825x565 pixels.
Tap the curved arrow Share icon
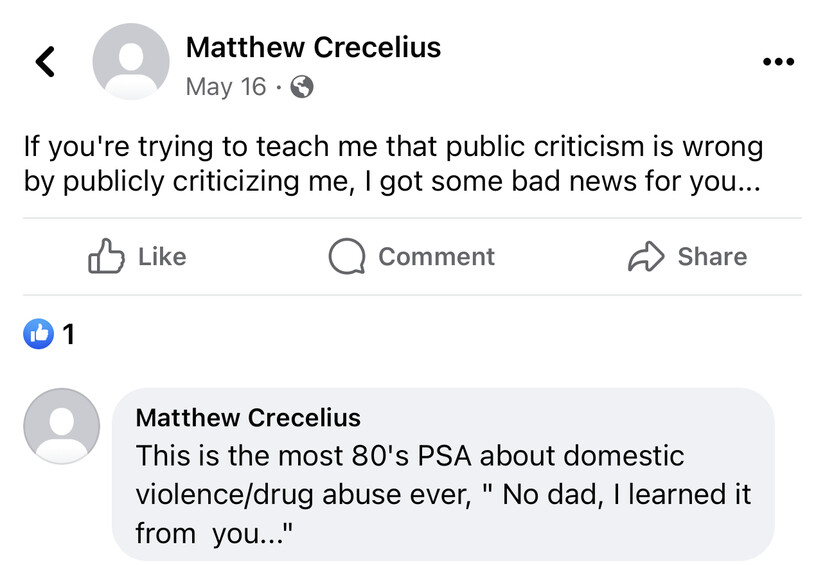click(x=646, y=256)
